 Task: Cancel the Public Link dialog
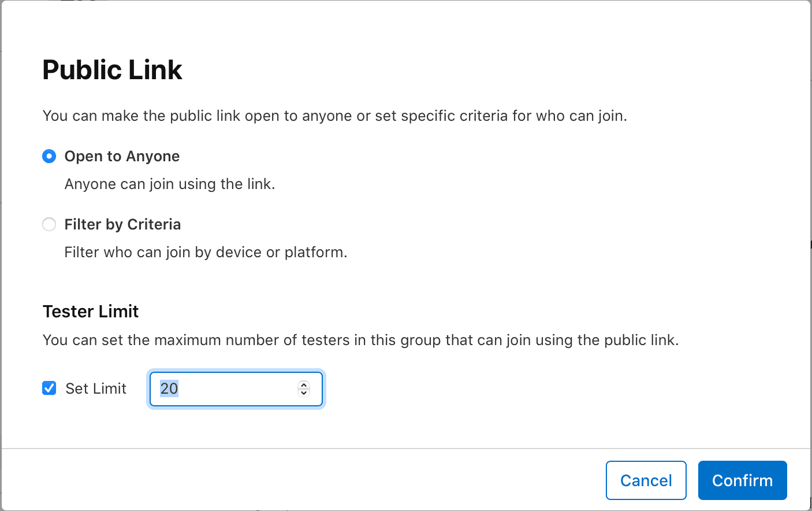tap(646, 480)
